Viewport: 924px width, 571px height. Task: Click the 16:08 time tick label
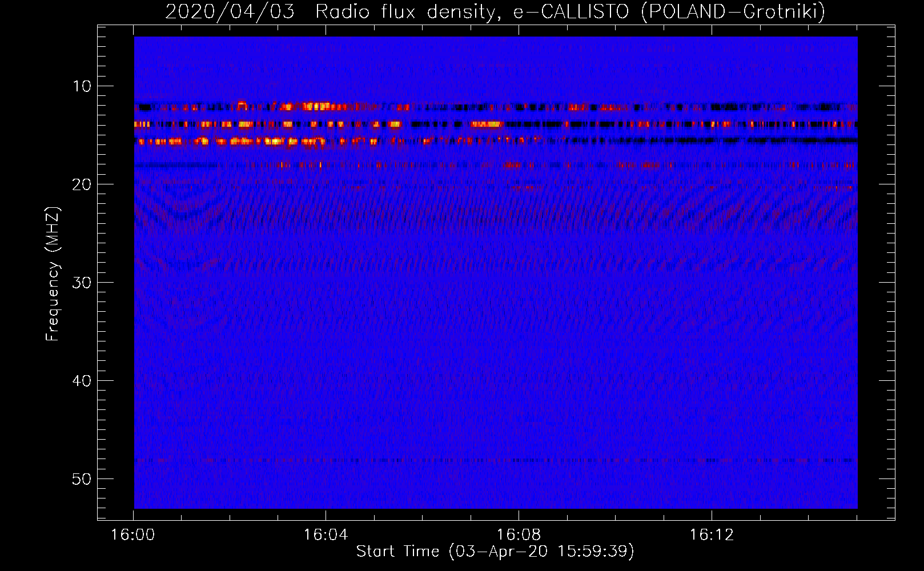tap(519, 535)
